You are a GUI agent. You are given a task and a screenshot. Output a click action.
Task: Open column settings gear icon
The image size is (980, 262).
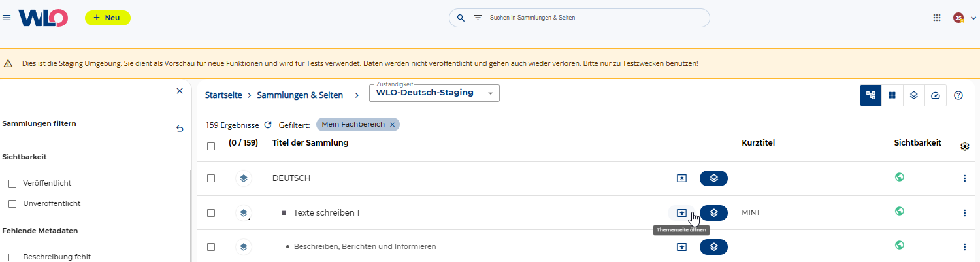965,146
